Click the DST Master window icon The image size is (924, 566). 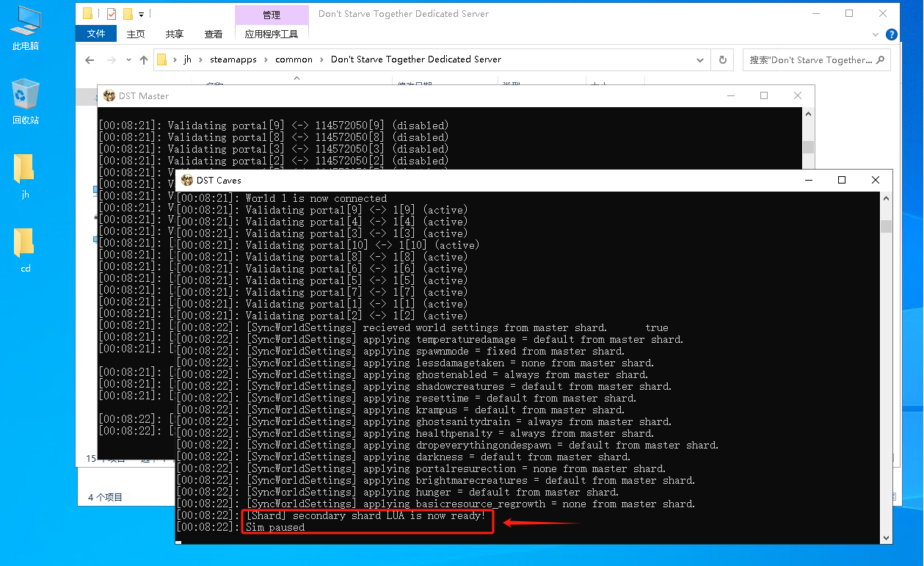[109, 95]
